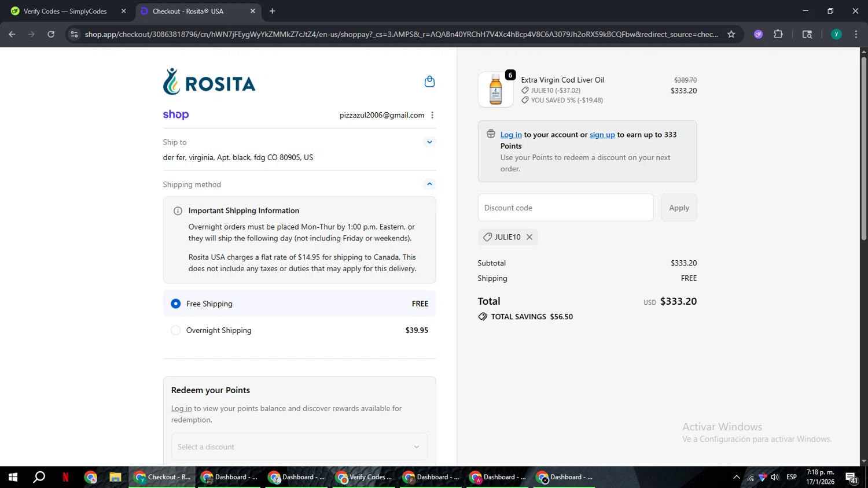View site information icon in address bar
The image size is (868, 488).
(x=74, y=34)
